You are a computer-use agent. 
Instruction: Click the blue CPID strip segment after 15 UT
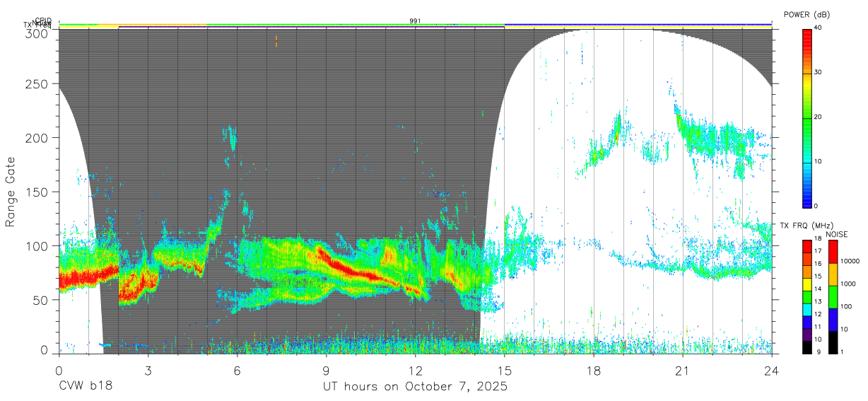638,24
